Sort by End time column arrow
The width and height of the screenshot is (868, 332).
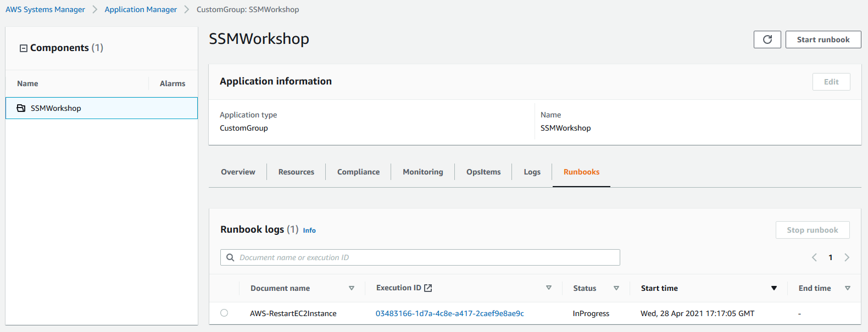coord(848,288)
